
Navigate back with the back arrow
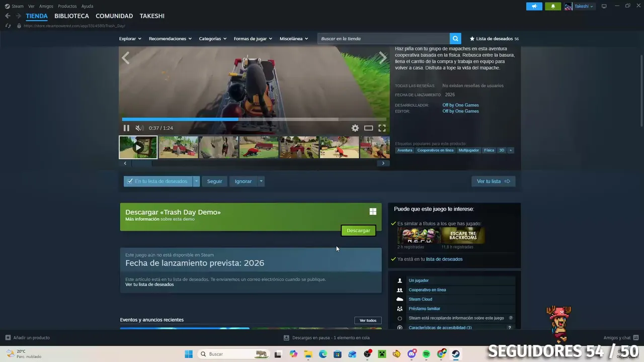click(x=8, y=16)
